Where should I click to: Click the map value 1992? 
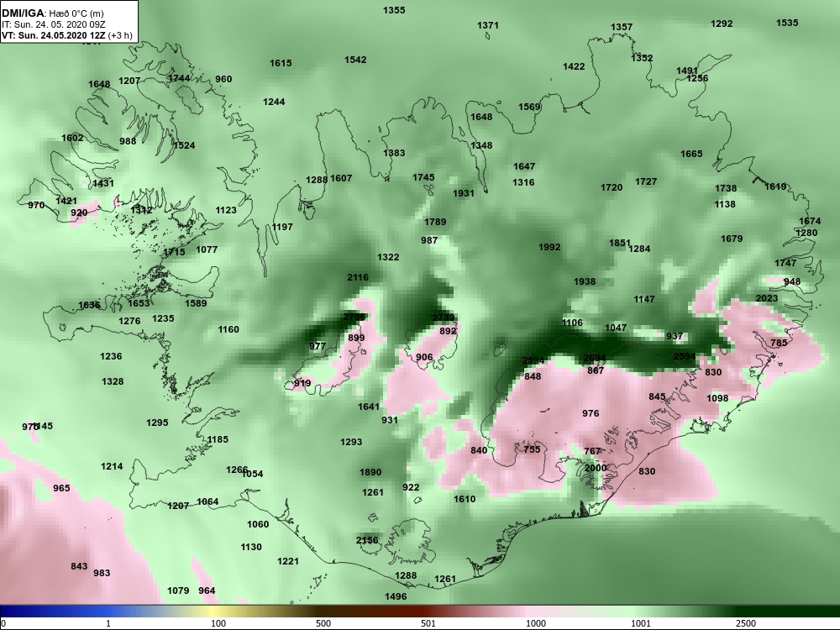coord(549,247)
